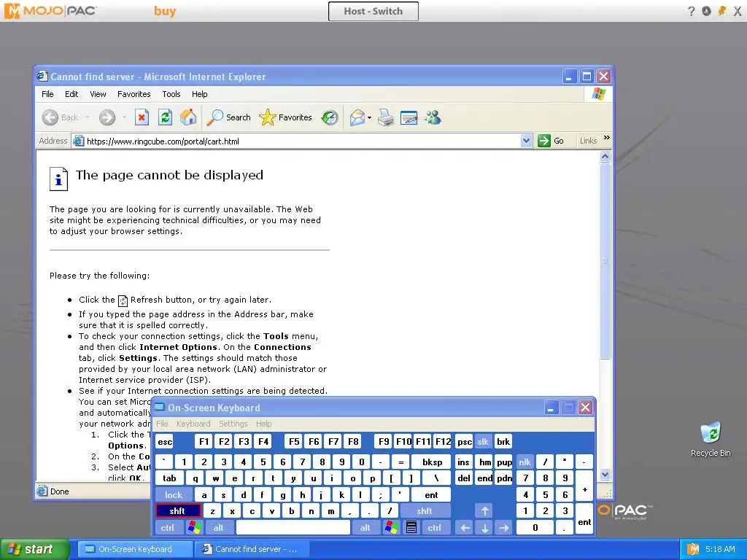Click the Forward arrow button

tap(107, 117)
